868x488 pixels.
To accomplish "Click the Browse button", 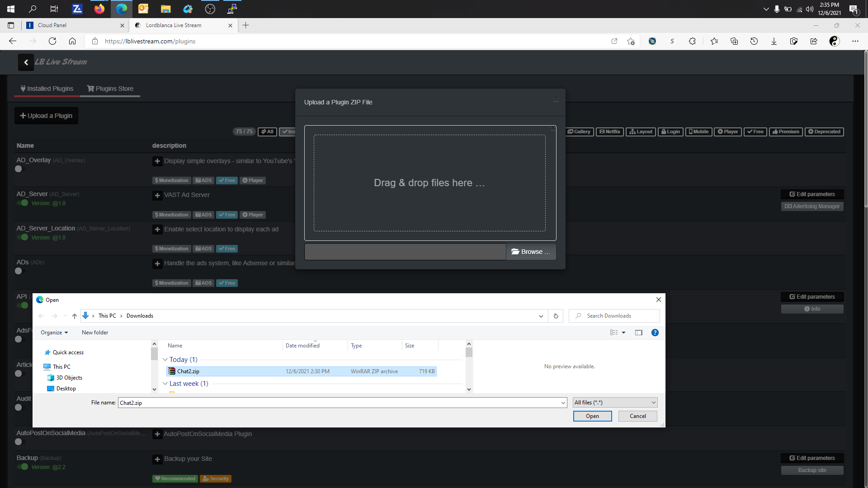I will tap(531, 252).
